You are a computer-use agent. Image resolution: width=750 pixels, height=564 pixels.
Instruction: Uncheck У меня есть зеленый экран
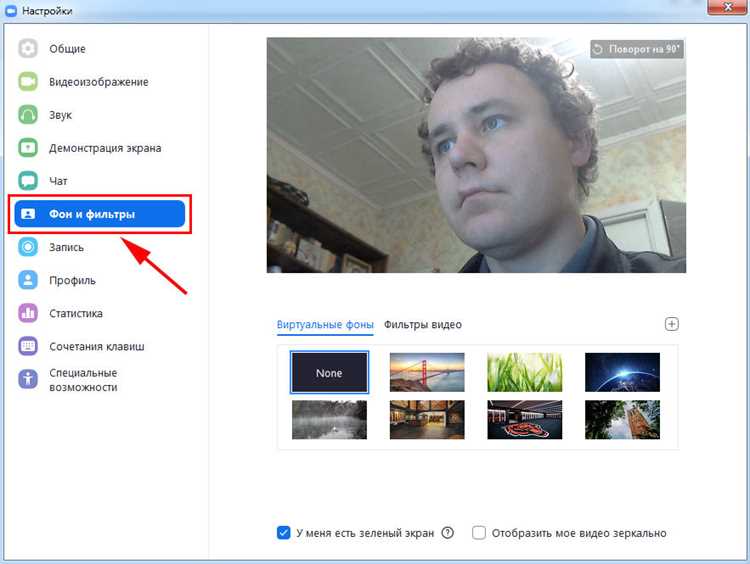283,532
